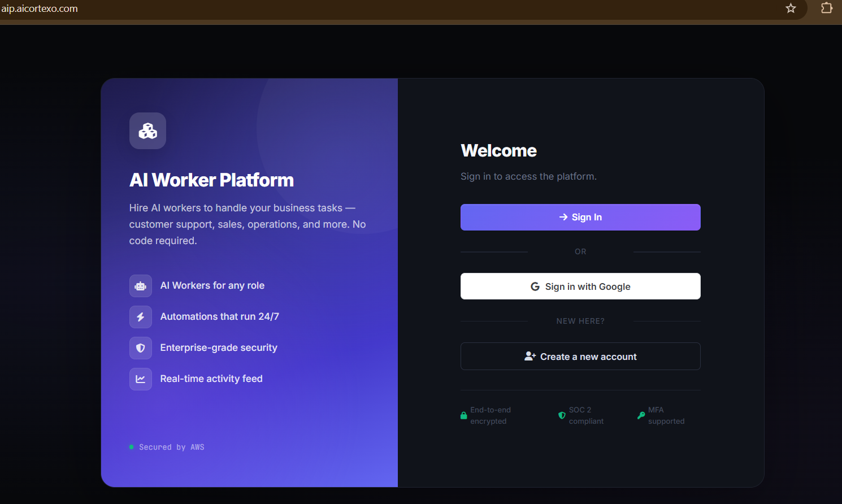Click the 'Hire AI workers' description paragraph
The height and width of the screenshot is (504, 842).
point(248,224)
